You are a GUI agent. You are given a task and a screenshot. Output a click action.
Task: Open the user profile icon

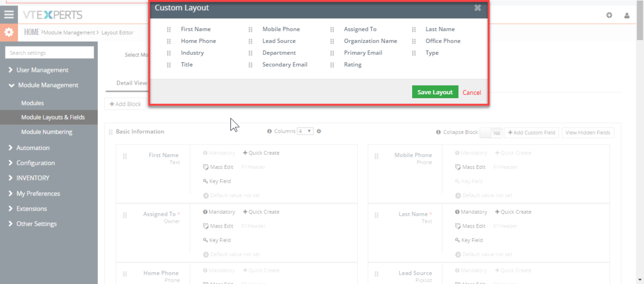(x=627, y=16)
